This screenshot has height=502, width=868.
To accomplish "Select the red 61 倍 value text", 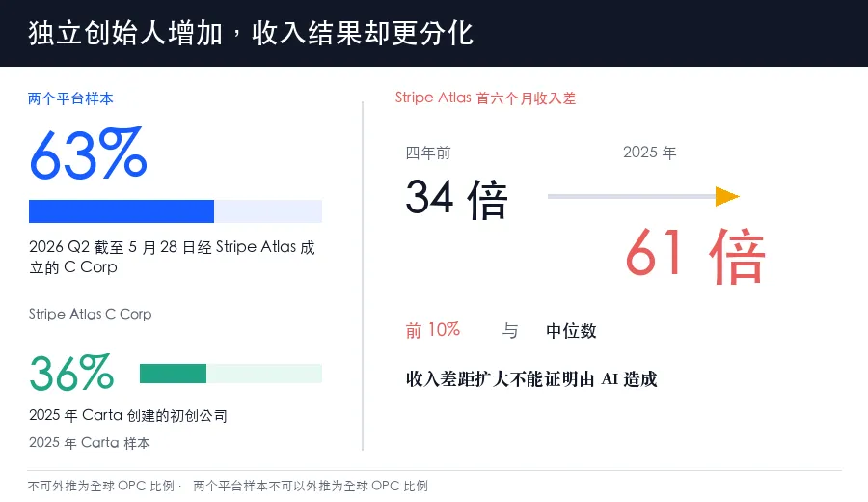I will 695,255.
